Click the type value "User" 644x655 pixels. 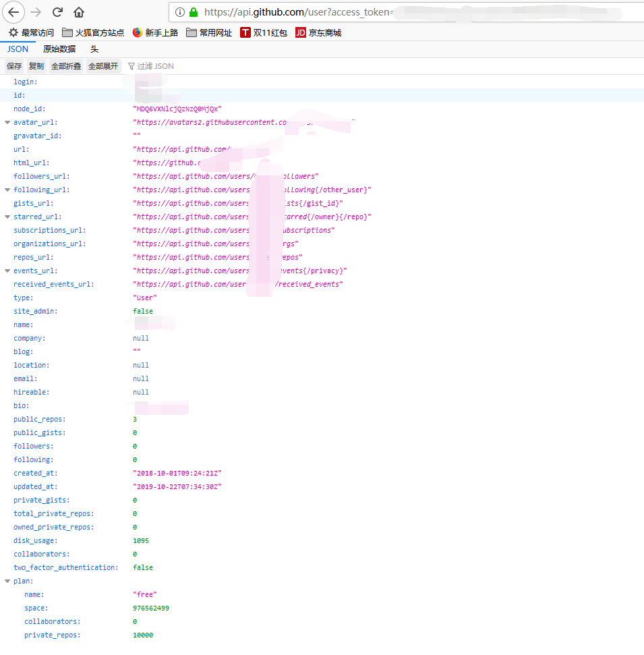click(x=145, y=298)
